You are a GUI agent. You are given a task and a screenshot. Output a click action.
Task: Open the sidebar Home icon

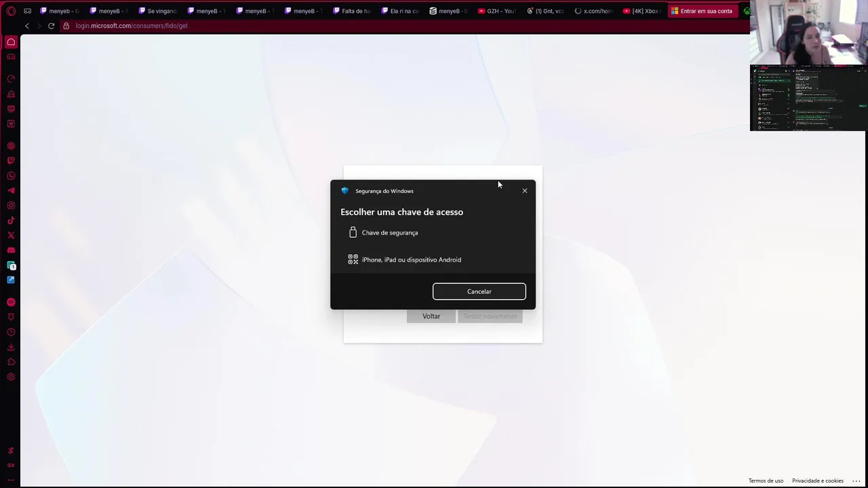[11, 42]
